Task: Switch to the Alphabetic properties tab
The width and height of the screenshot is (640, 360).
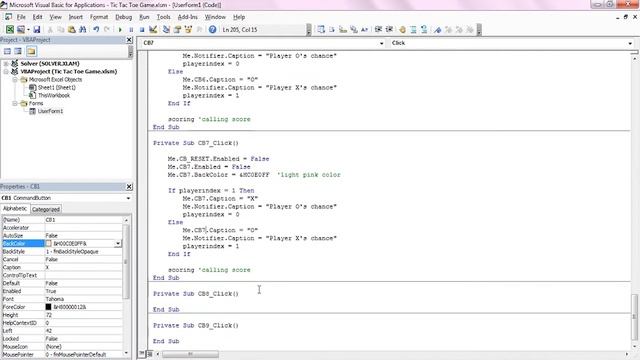Action: click(15, 209)
